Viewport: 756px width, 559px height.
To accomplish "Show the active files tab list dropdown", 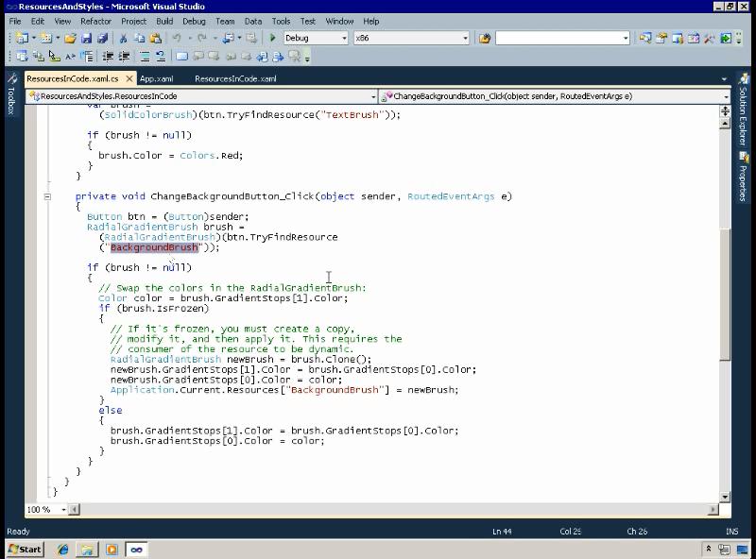I will [x=724, y=79].
